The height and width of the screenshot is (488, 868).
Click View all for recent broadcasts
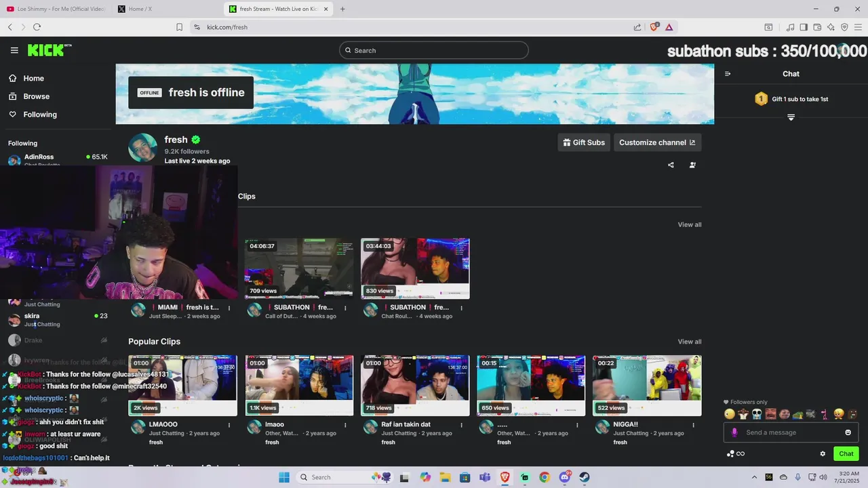[690, 224]
